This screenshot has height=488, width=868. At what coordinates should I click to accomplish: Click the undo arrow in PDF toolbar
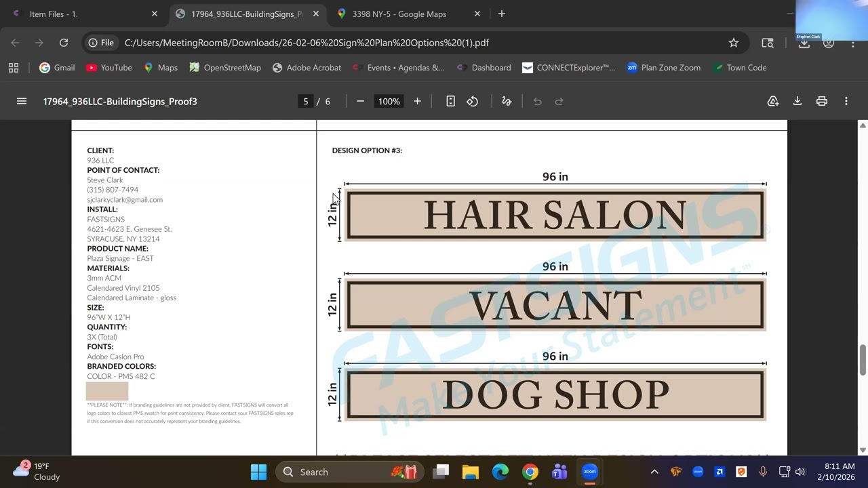tap(537, 101)
